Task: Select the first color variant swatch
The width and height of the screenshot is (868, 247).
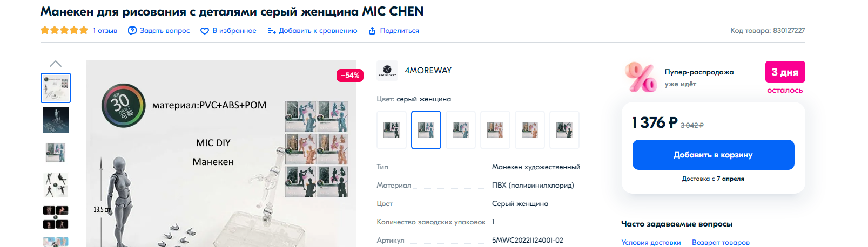Action: click(x=392, y=130)
